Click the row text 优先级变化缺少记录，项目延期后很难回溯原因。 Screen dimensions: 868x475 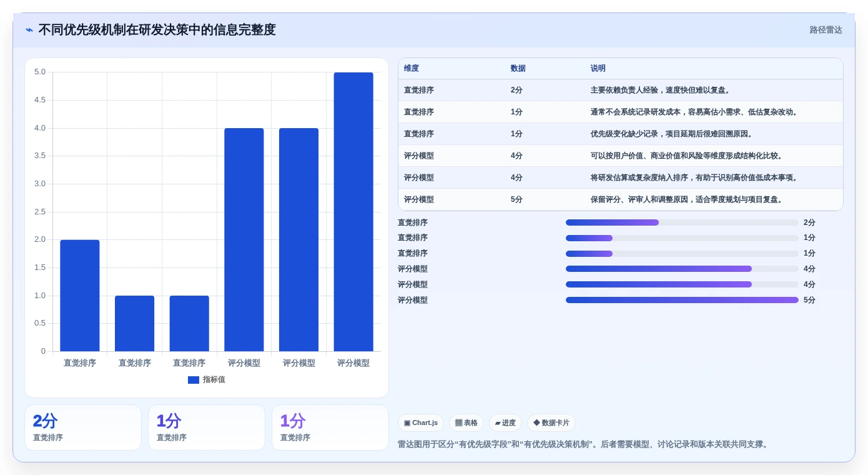(672, 134)
